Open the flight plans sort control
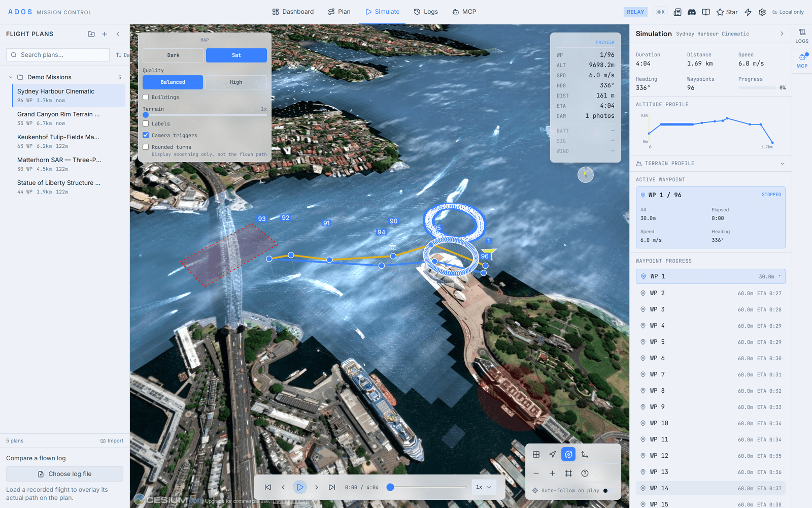This screenshot has height=508, width=812. [x=122, y=55]
